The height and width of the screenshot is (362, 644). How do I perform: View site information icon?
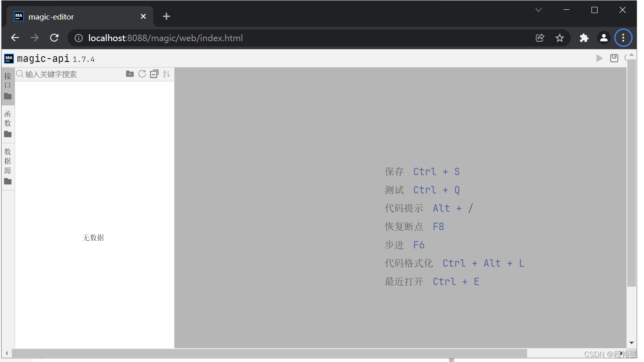pos(79,38)
